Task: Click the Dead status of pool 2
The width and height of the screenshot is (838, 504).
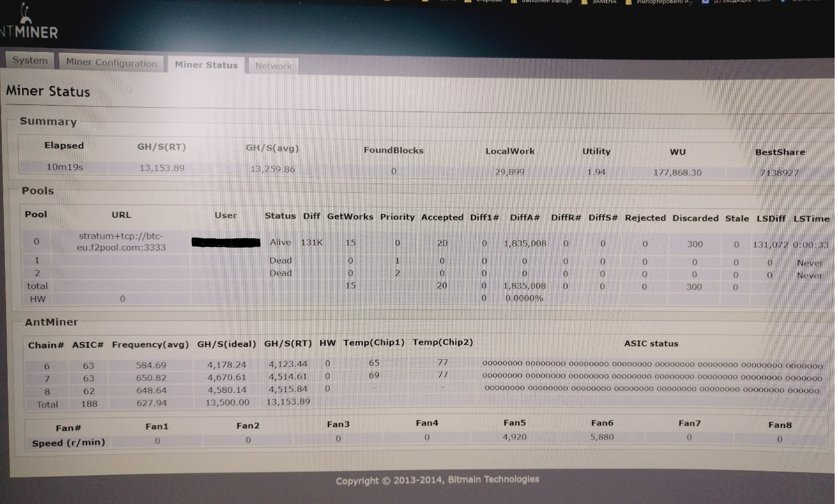Action: click(280, 273)
